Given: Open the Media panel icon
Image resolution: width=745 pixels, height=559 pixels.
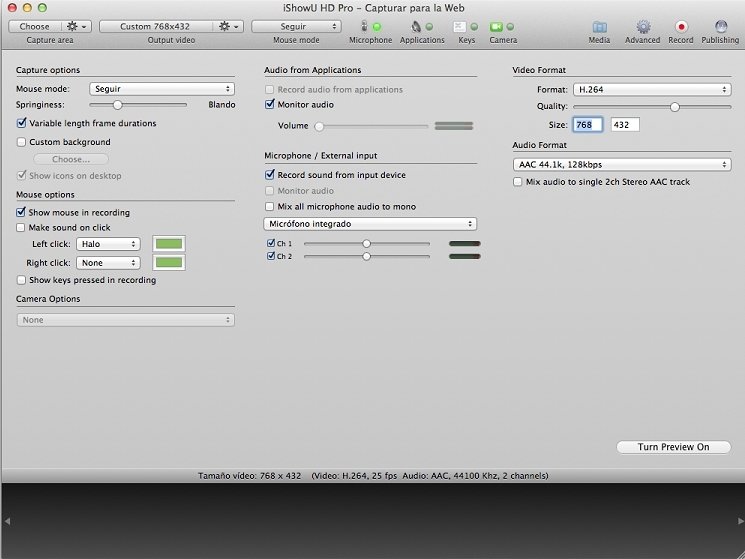Looking at the screenshot, I should click(x=599, y=27).
